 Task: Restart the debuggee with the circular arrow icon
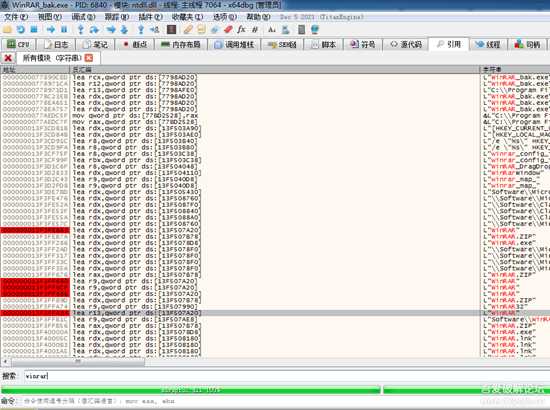click(21, 30)
